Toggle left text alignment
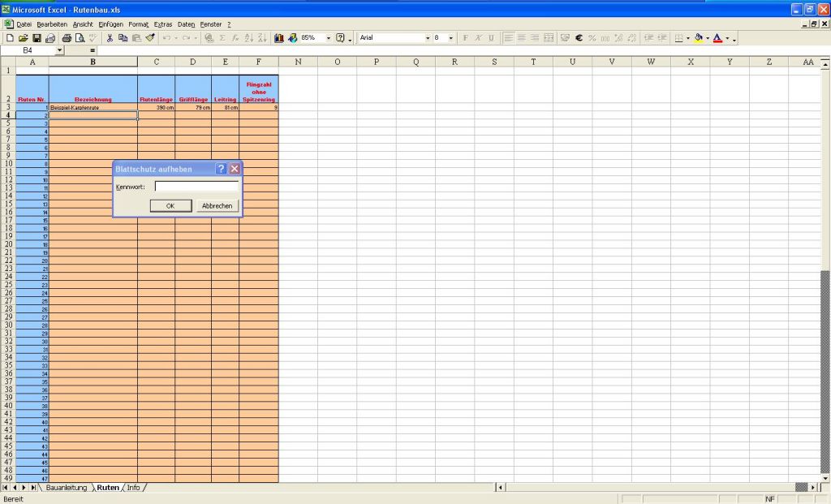Image resolution: width=831 pixels, height=504 pixels. point(509,38)
